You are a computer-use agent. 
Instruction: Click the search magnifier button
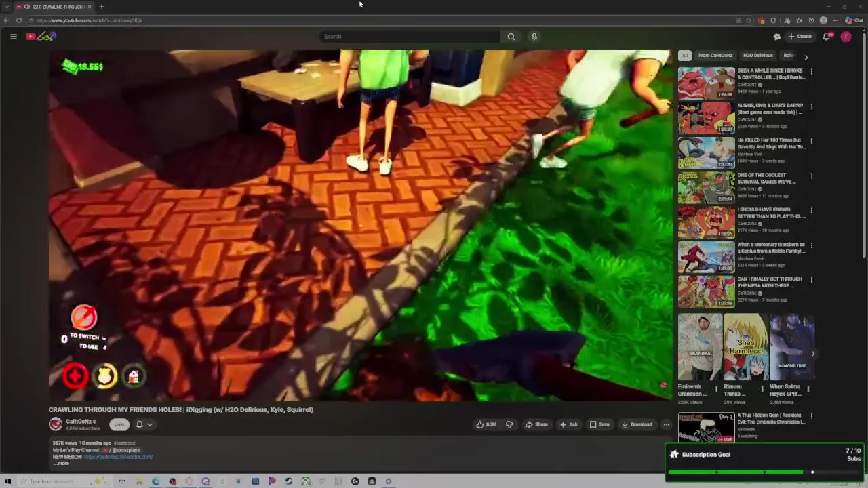coord(511,37)
